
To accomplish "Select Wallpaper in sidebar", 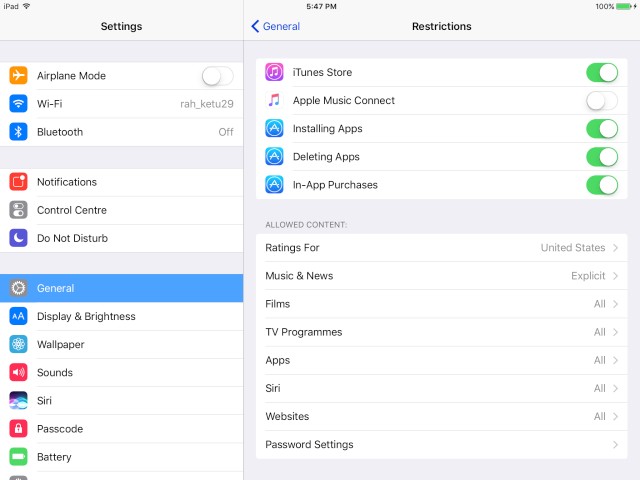I will coord(122,344).
